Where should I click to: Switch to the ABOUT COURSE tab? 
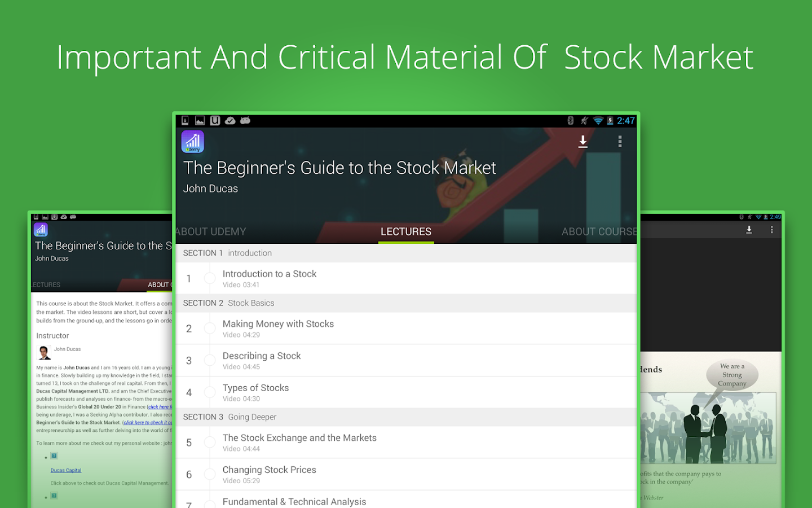(599, 231)
